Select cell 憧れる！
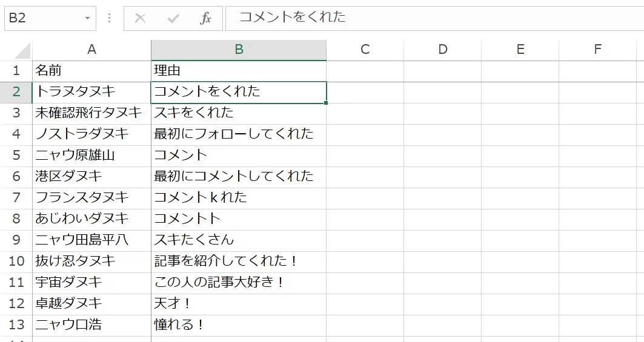Screen dimensions: 644x342 pyautogui.click(x=239, y=325)
